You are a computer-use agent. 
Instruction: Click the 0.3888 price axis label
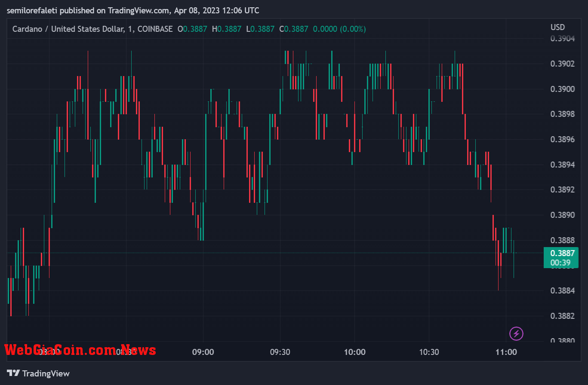[563, 240]
